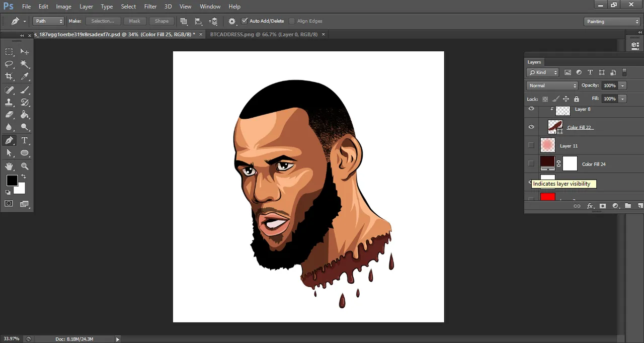644x343 pixels.
Task: Select the Eraser tool
Action: [9, 115]
